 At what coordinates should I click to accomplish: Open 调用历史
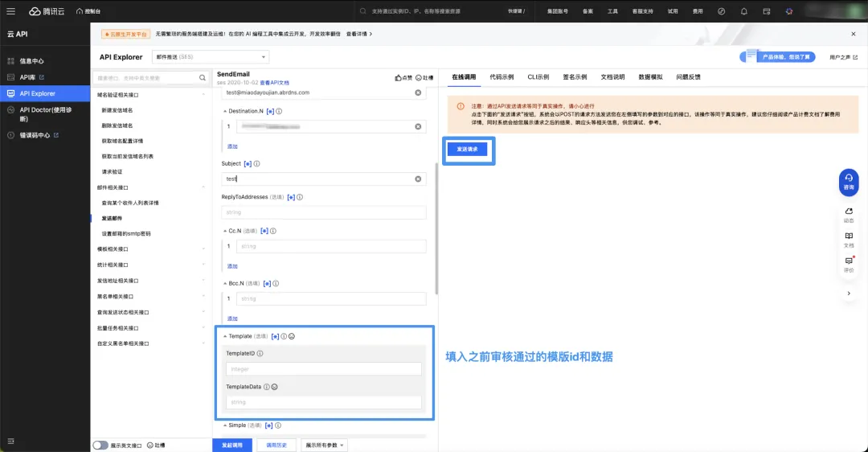(x=276, y=446)
